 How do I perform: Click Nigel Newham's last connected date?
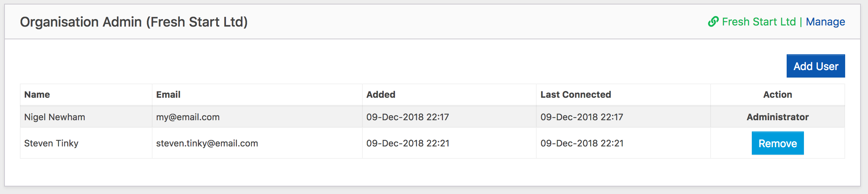[582, 117]
